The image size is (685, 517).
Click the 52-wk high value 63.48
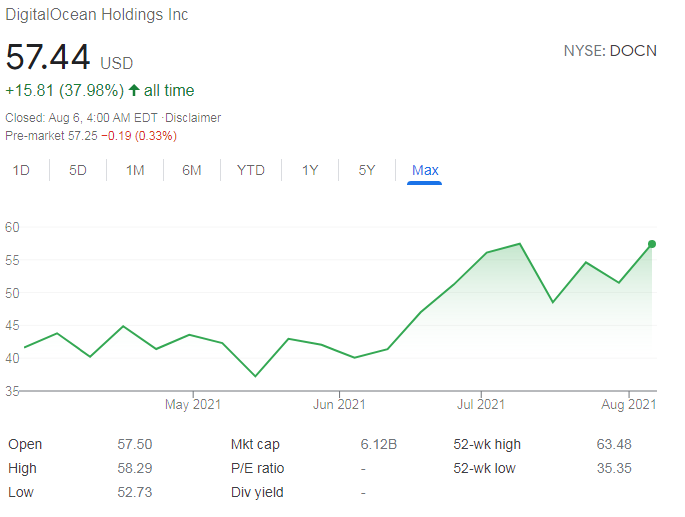tap(614, 444)
